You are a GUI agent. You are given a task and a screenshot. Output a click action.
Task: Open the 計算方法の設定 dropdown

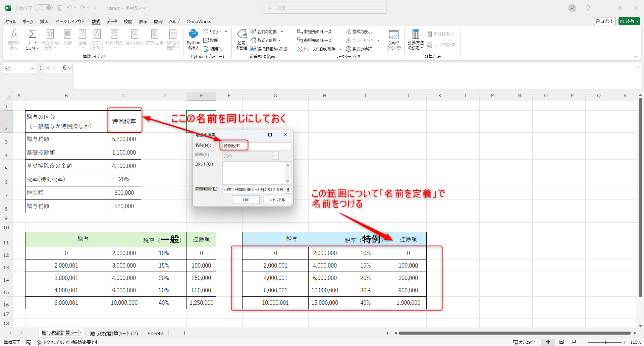pos(416,40)
